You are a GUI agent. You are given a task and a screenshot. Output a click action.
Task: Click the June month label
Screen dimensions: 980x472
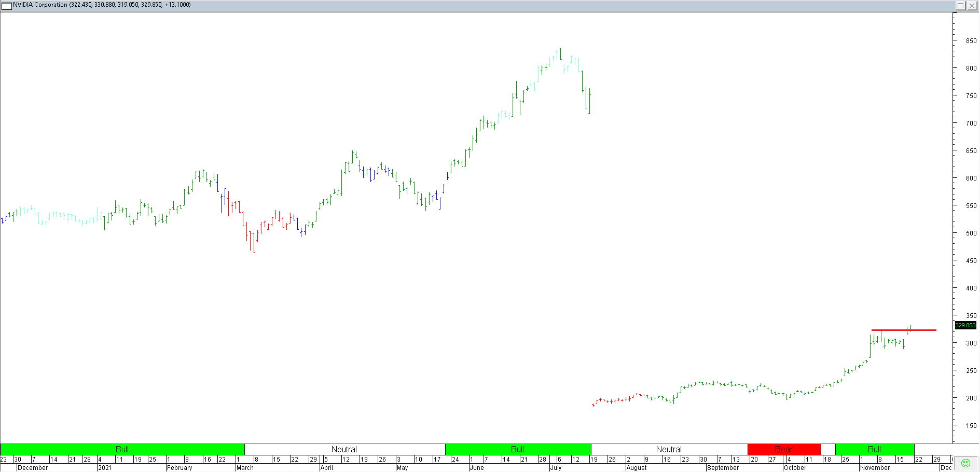point(477,468)
